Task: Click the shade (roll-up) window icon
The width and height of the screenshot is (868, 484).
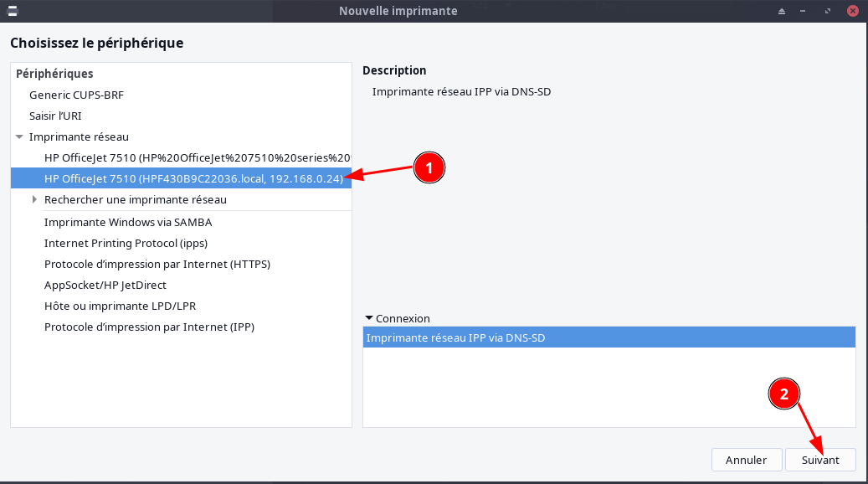Action: tap(782, 11)
